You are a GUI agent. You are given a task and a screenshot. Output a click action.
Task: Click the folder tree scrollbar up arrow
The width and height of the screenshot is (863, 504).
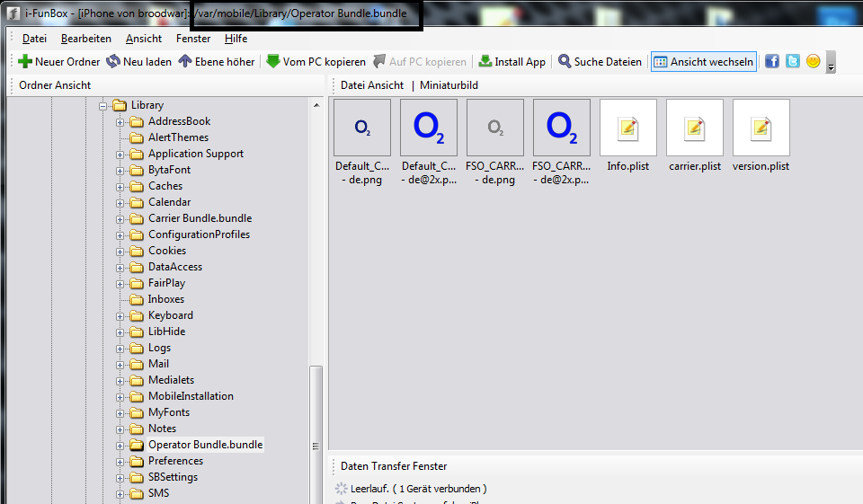pyautogui.click(x=316, y=104)
